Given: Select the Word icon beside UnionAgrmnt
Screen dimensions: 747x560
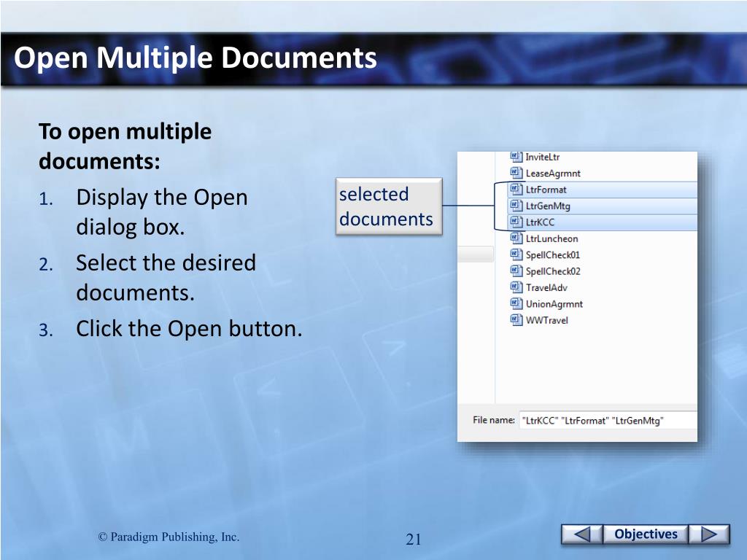Looking at the screenshot, I should [516, 304].
